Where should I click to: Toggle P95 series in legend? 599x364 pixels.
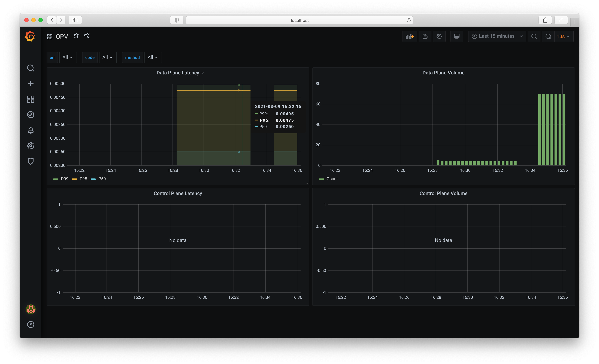[x=83, y=179]
